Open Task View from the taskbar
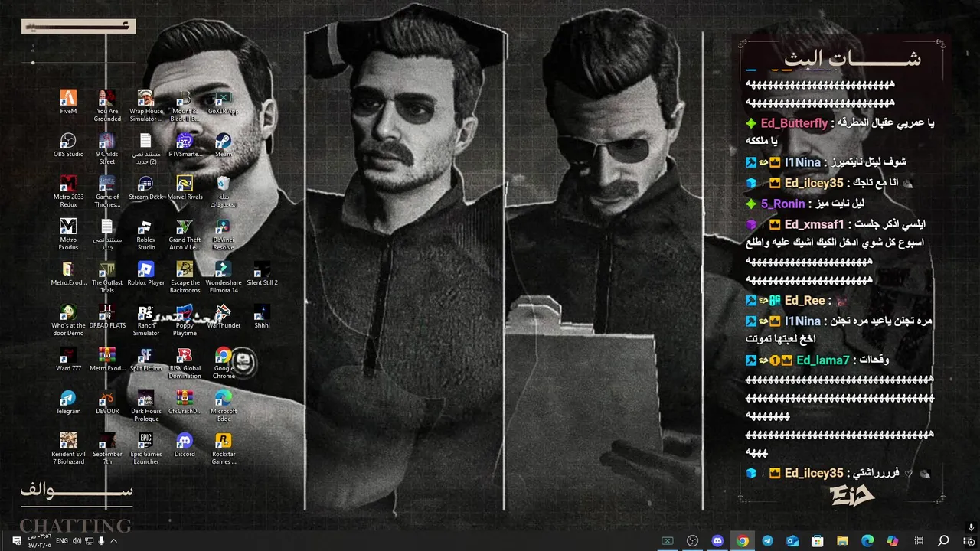 919,541
